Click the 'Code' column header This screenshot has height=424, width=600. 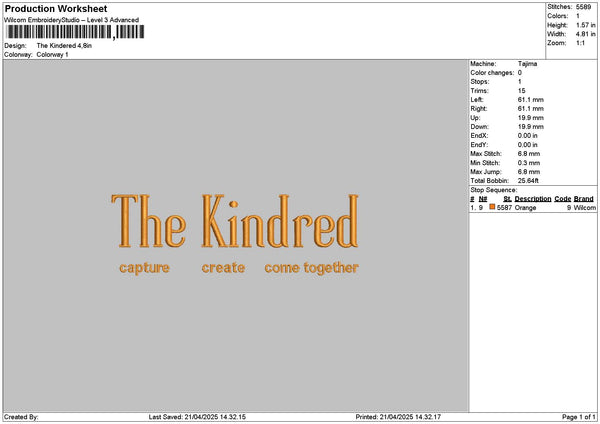(x=562, y=199)
